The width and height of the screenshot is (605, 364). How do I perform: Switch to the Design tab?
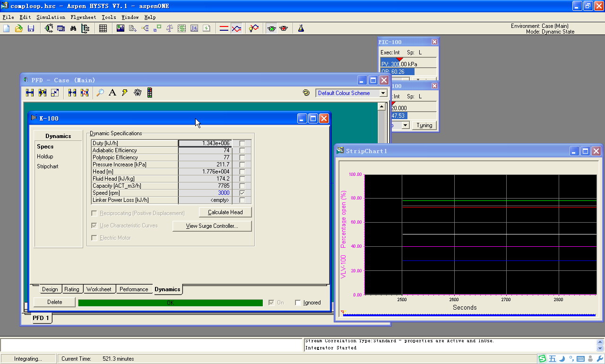[50, 289]
